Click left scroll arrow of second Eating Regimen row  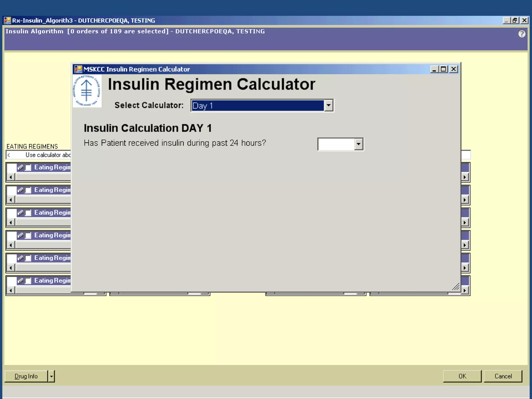click(11, 200)
